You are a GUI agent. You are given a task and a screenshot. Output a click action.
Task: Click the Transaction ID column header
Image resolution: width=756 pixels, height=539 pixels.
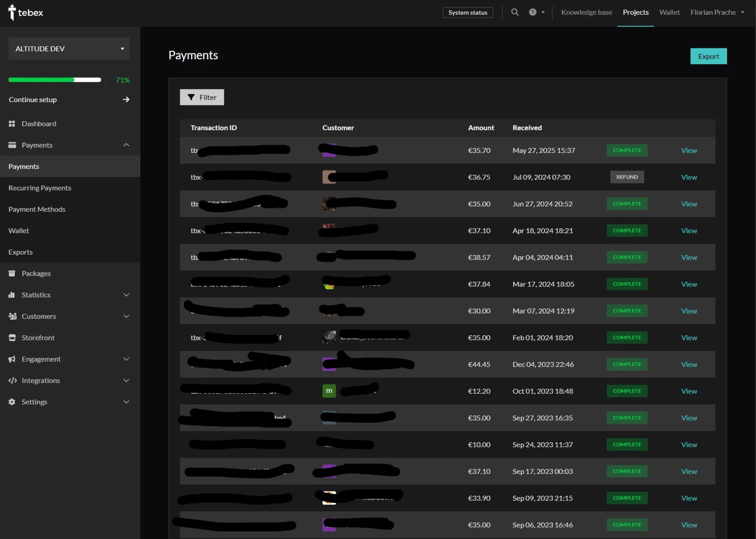tap(213, 128)
